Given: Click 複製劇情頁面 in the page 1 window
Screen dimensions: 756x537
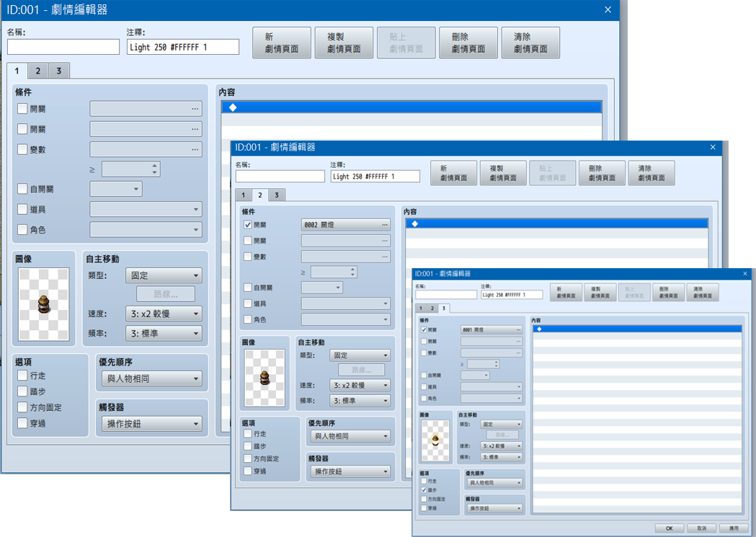Looking at the screenshot, I should tap(344, 43).
